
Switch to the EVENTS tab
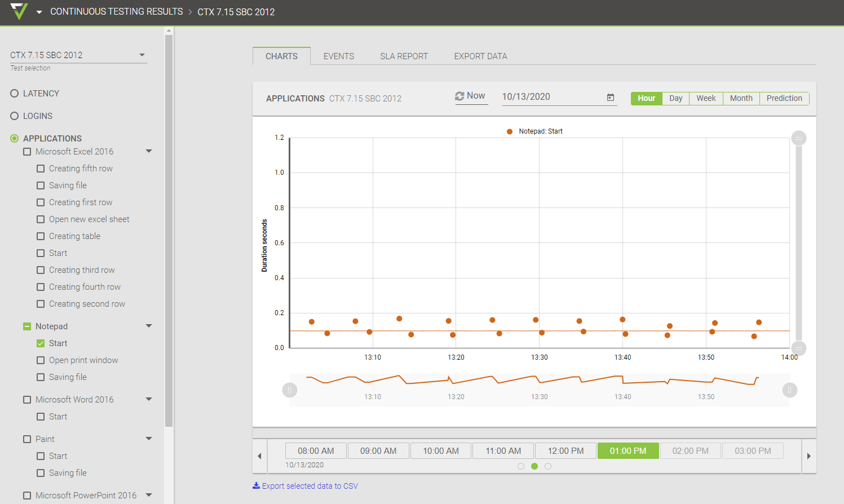pyautogui.click(x=339, y=56)
